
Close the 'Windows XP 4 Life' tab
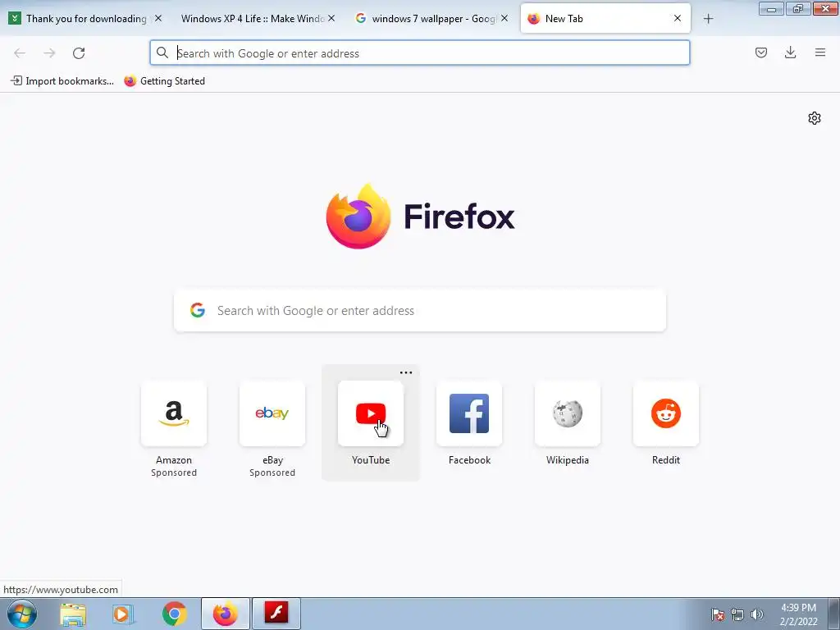coord(331,18)
